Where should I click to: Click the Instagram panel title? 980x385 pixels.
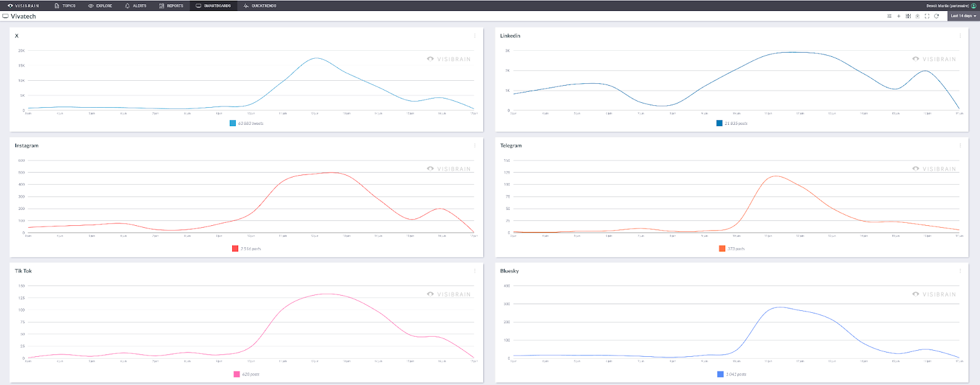click(26, 146)
